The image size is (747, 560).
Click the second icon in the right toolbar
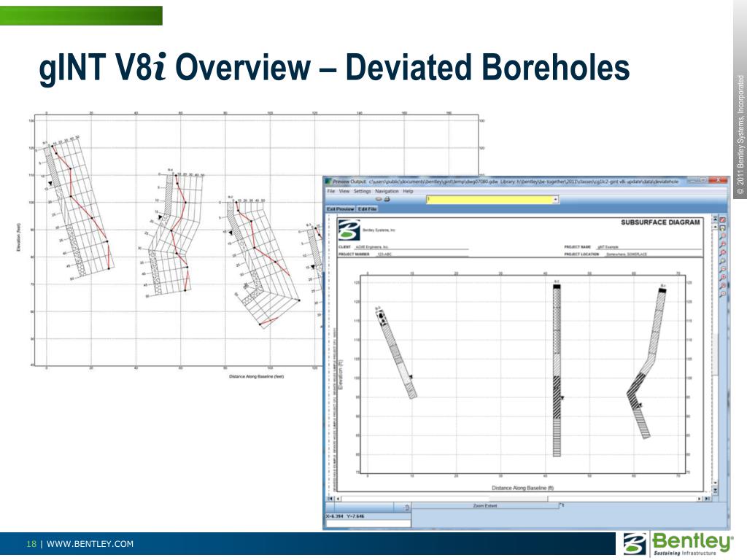[722, 227]
